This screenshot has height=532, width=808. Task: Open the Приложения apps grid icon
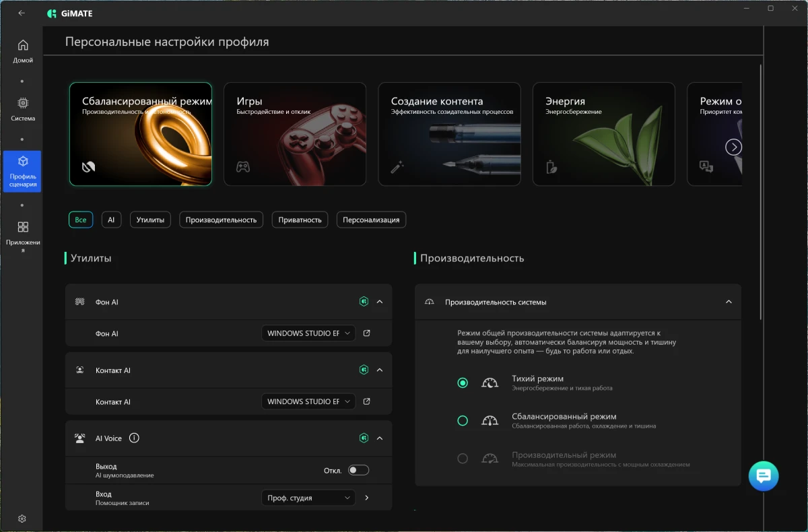22,227
